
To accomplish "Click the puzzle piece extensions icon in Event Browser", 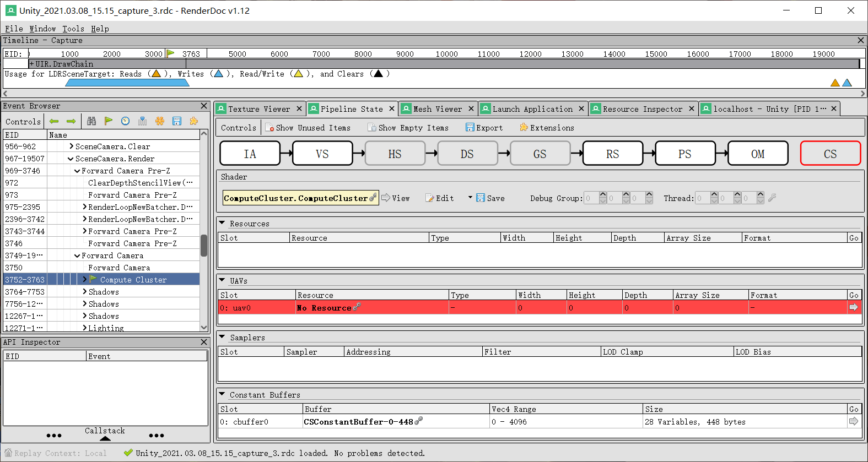I will [x=194, y=121].
